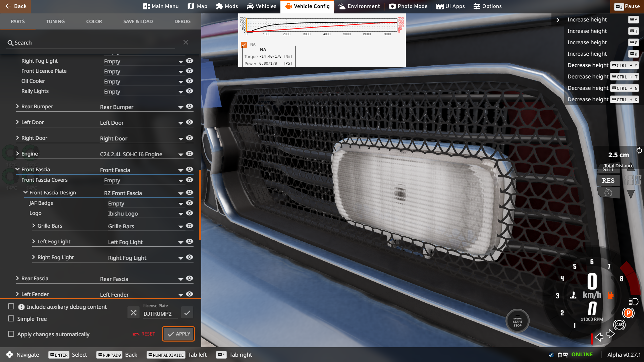Click the parking brake P indicator
Viewport: 644px width, 362px height.
628,313
